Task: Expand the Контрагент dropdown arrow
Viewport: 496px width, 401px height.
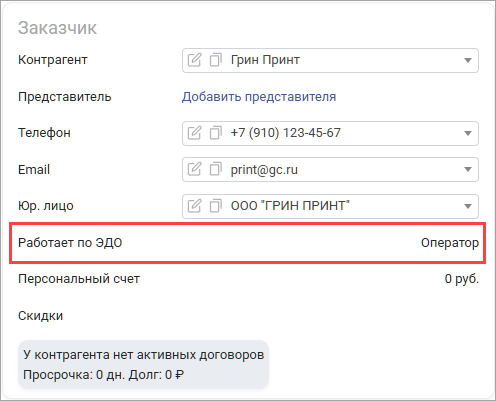Action: (x=468, y=60)
